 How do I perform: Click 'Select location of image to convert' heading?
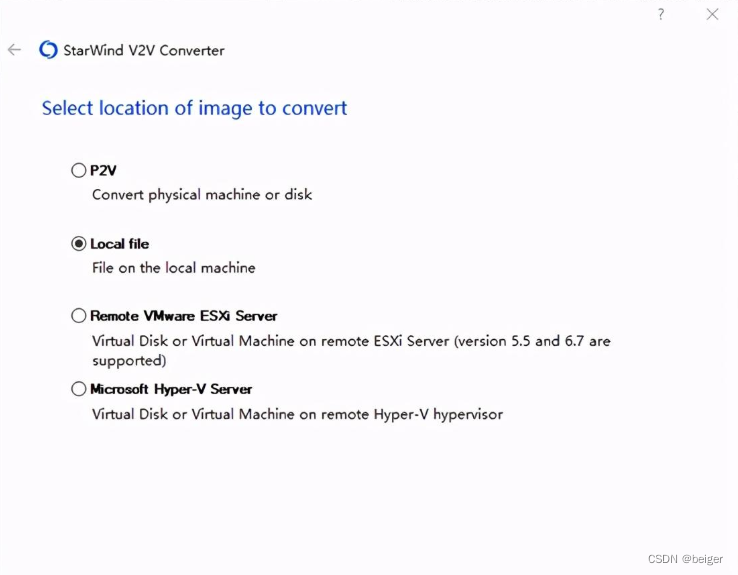click(x=194, y=108)
